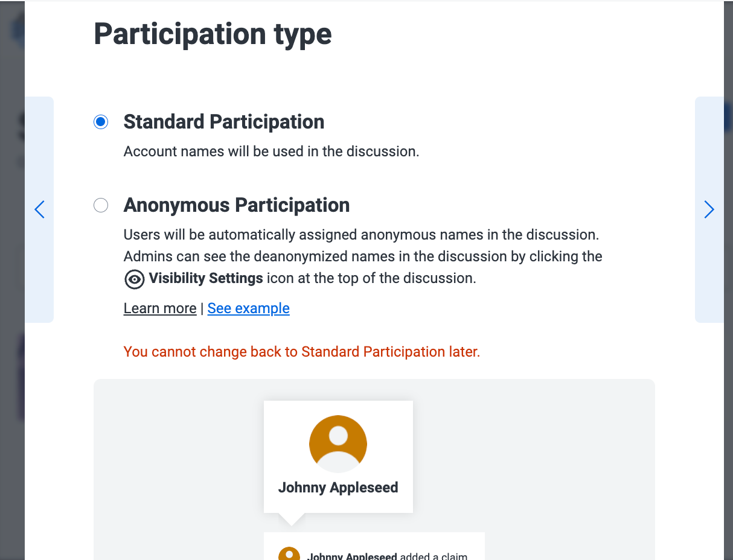733x560 pixels.
Task: Click Johnny Appleseed's large orange avatar
Action: click(x=338, y=444)
